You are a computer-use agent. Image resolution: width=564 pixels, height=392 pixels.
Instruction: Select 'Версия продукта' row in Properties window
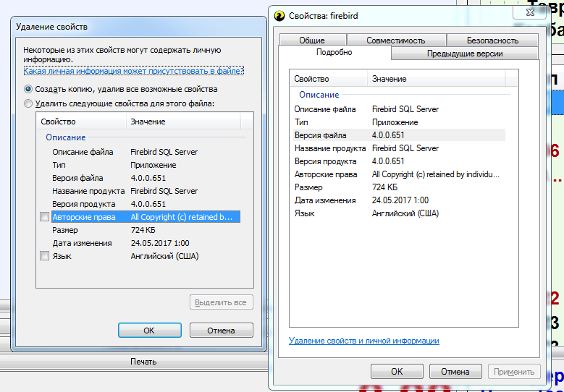point(399,161)
